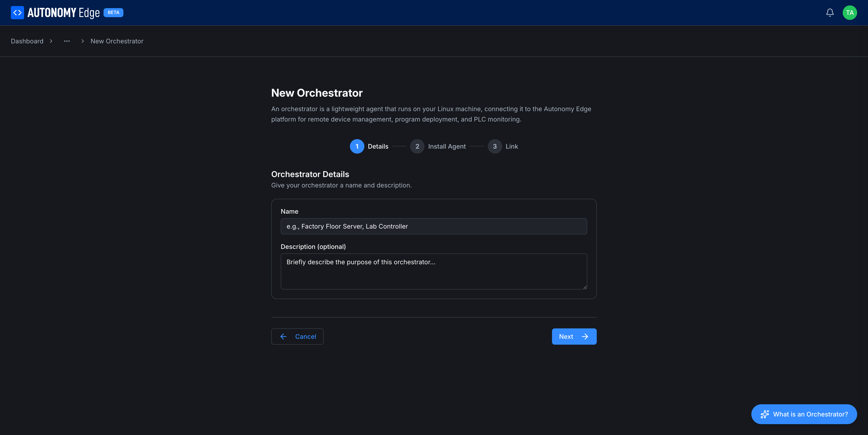Click the AUTONOMY Edge wordmark
868x435 pixels.
[x=64, y=13]
